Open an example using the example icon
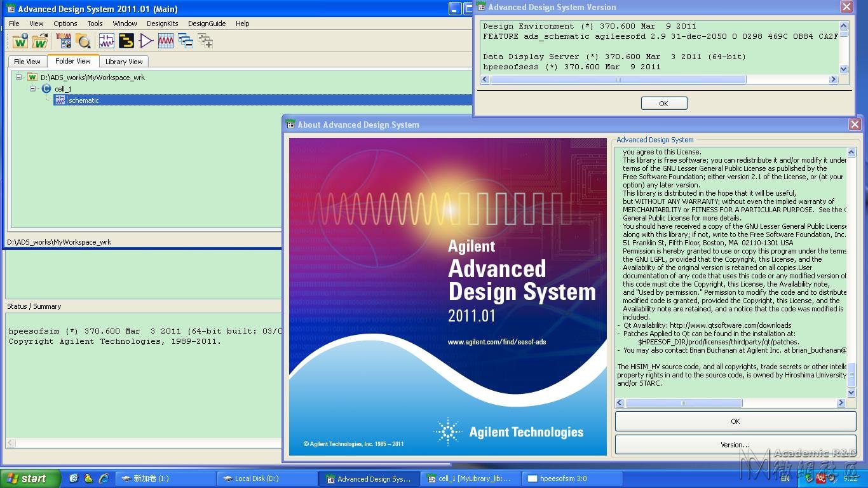This screenshot has height=488, width=868. click(64, 41)
